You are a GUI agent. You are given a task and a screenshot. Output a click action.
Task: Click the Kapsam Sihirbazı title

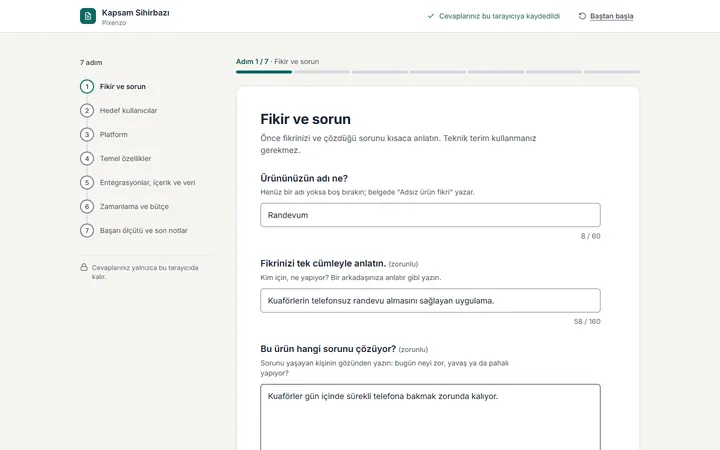click(135, 13)
